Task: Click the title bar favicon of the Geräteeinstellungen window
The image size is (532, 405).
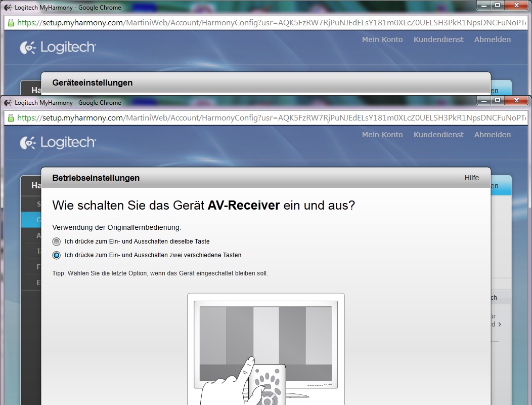Action: click(8, 8)
